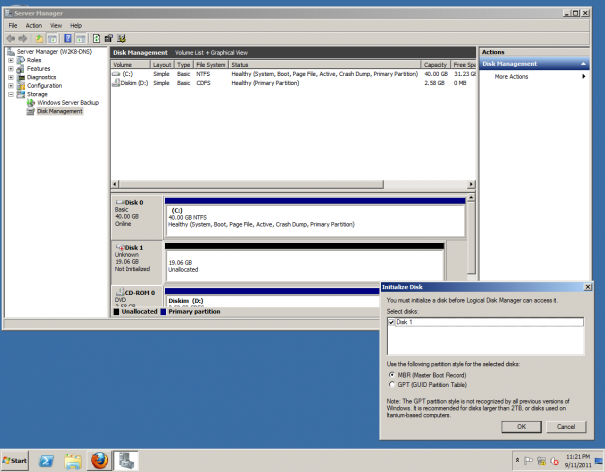
Task: Open the File menu
Action: pyautogui.click(x=13, y=25)
